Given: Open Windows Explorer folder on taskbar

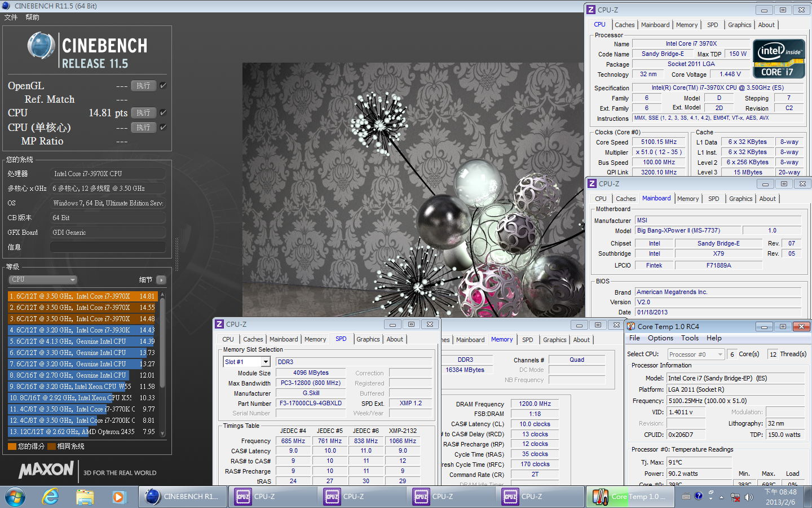Looking at the screenshot, I should (x=85, y=497).
